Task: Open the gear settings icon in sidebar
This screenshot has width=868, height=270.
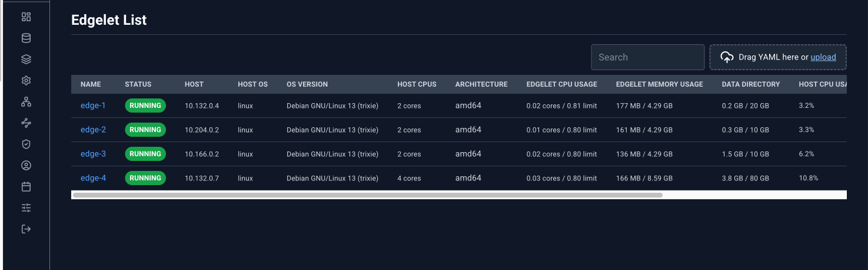Action: [26, 80]
